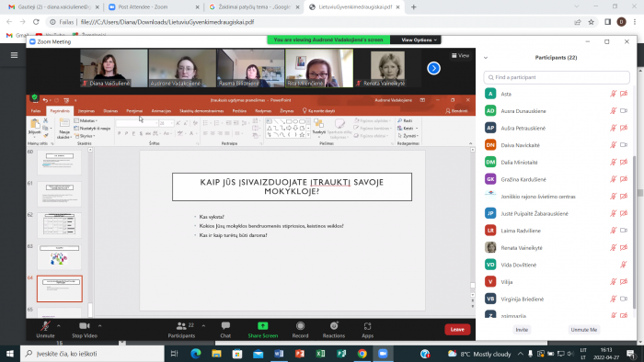This screenshot has height=362, width=644.
Task: Open the Maketas layout dropdown
Action: point(86,120)
